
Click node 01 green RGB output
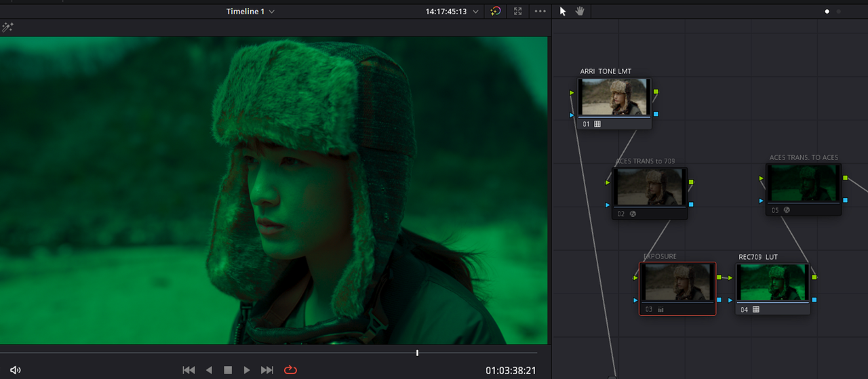[656, 91]
